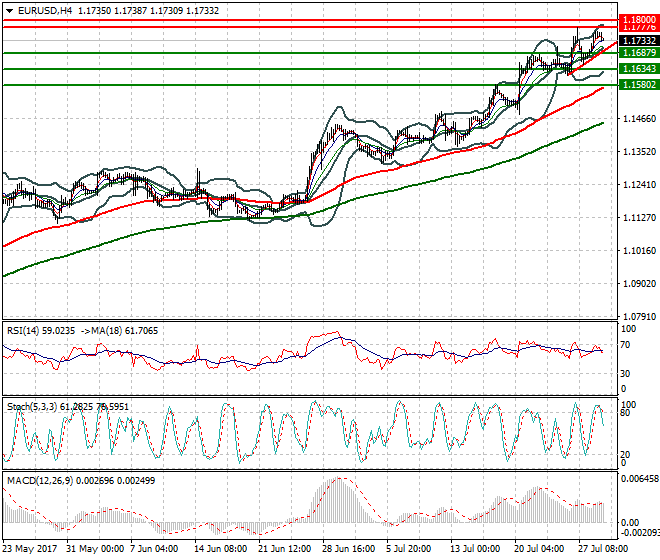The height and width of the screenshot is (560, 660).
Task: Click the 1.10160 price axis value
Action: [639, 251]
